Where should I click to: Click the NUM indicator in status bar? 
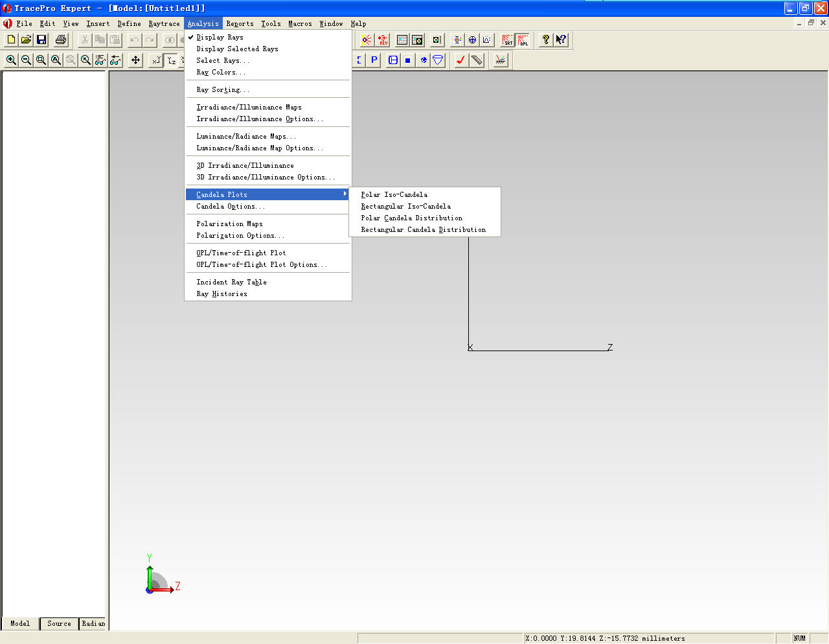pos(801,638)
